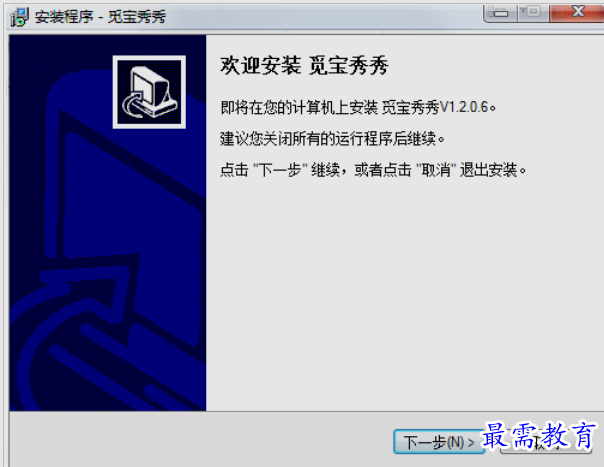Minimize the installer window

tap(499, 13)
